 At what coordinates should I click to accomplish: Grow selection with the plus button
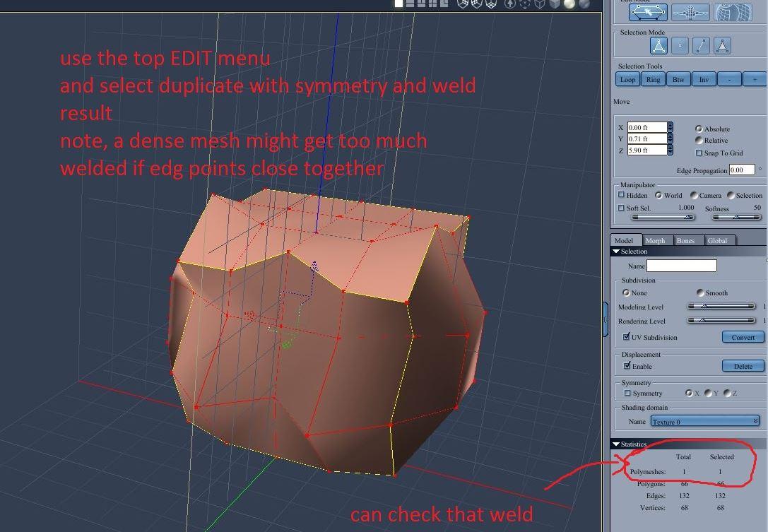[755, 79]
